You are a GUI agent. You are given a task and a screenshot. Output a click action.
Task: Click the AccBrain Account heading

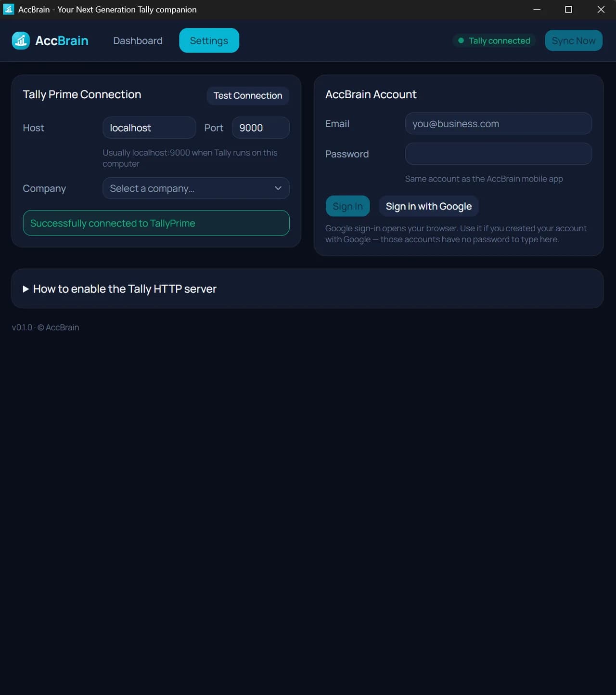coord(371,94)
